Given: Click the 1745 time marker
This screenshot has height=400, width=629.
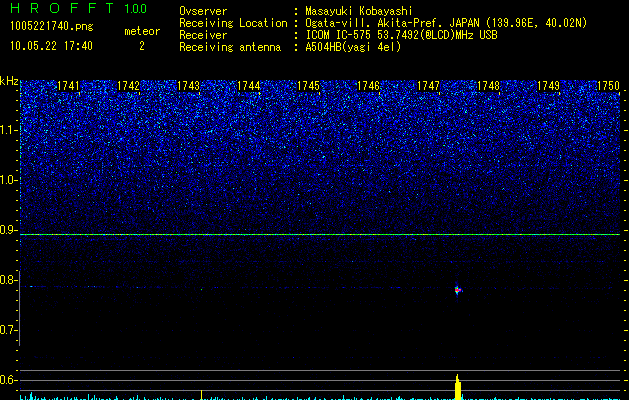Looking at the screenshot, I should (x=308, y=86).
